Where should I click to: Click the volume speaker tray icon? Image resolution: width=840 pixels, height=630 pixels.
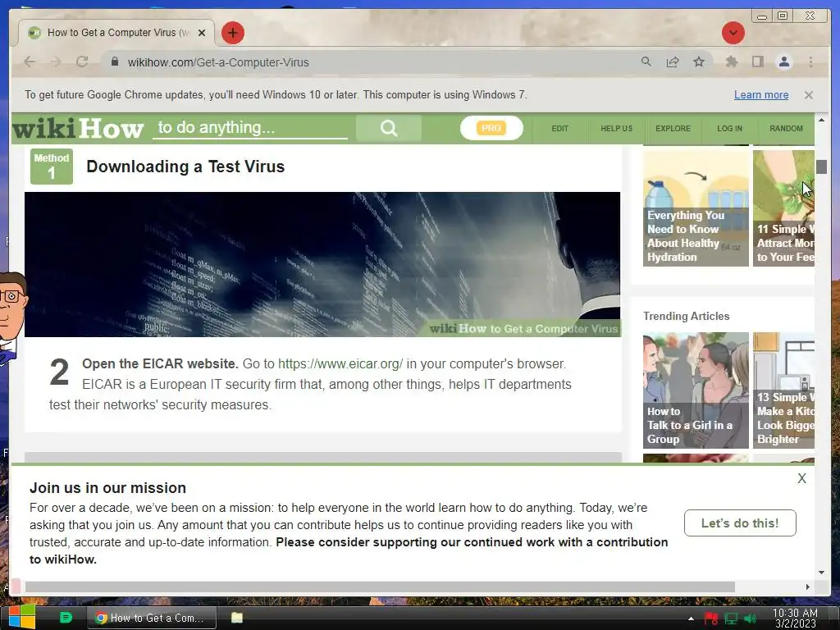(750, 619)
